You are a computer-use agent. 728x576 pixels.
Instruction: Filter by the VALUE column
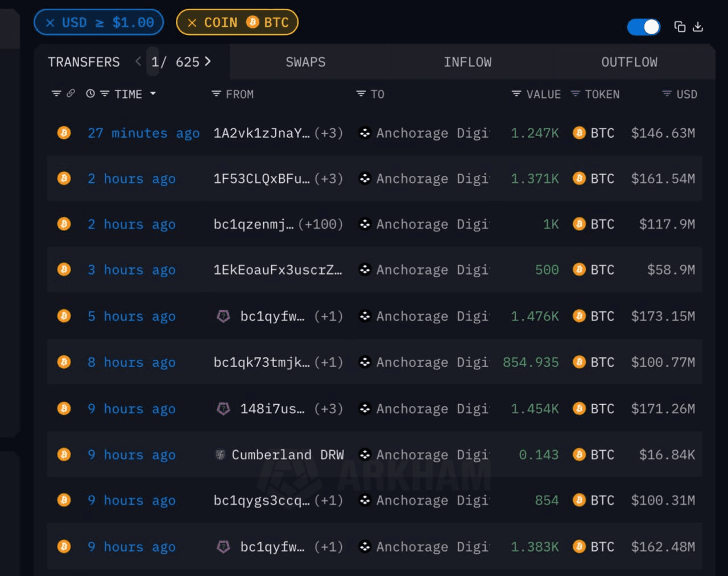tap(516, 93)
